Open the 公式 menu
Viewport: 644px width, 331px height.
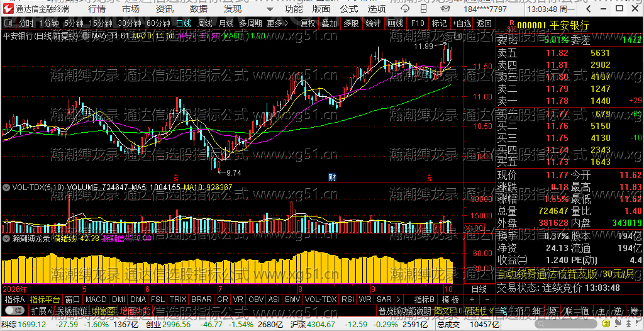(x=348, y=9)
